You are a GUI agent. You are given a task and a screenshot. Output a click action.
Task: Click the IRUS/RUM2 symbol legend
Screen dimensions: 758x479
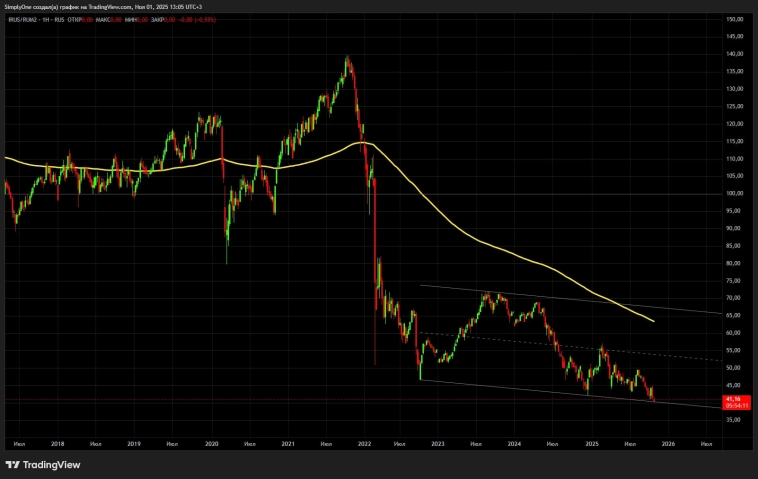[x=23, y=20]
